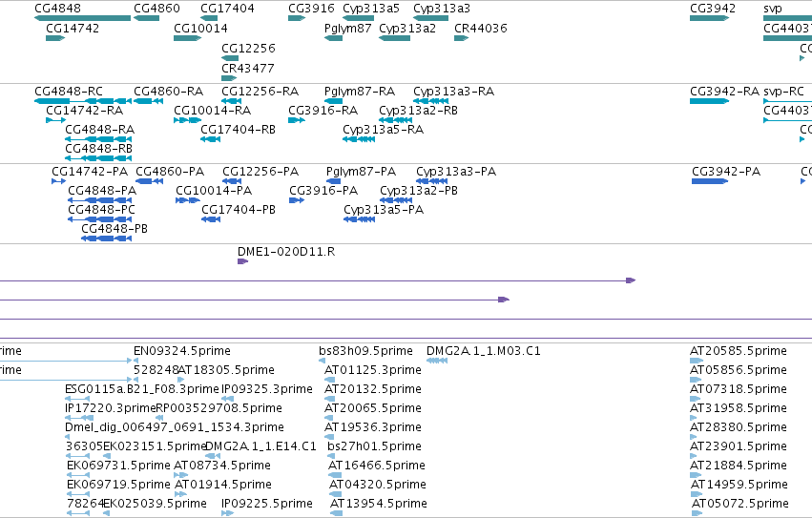Click EST RP003529708.5prime label
Viewport: 812px width, 518px height.
click(219, 408)
